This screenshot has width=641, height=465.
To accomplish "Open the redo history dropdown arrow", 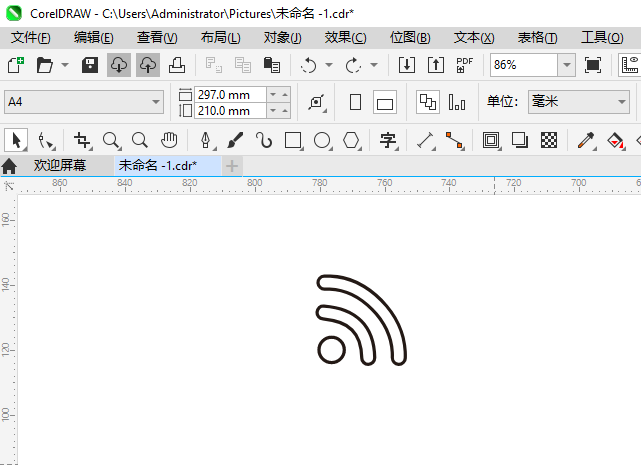I will tap(374, 65).
